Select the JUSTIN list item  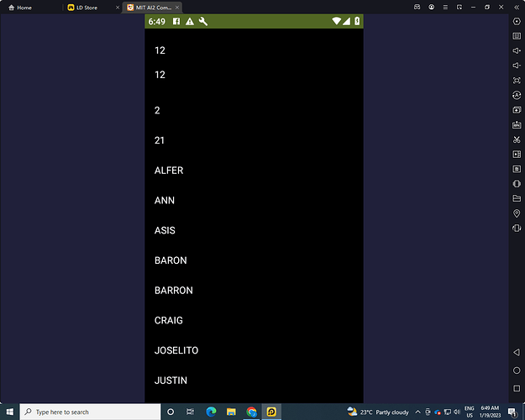254,381
